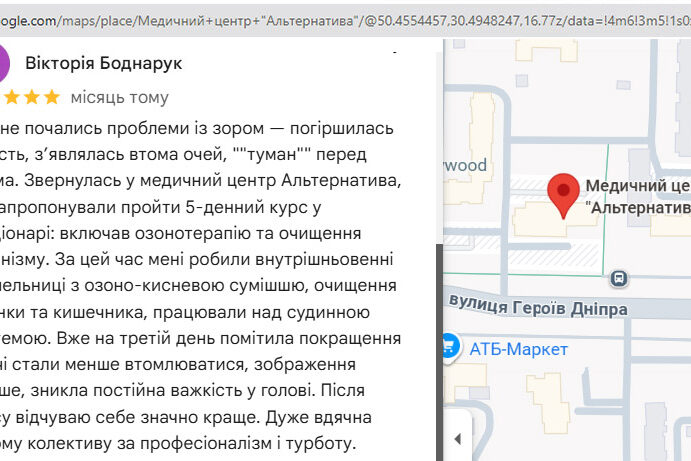Viewport: 691px width, 461px height.
Task: Select the bus stop icon on the map
Action: pos(620,278)
